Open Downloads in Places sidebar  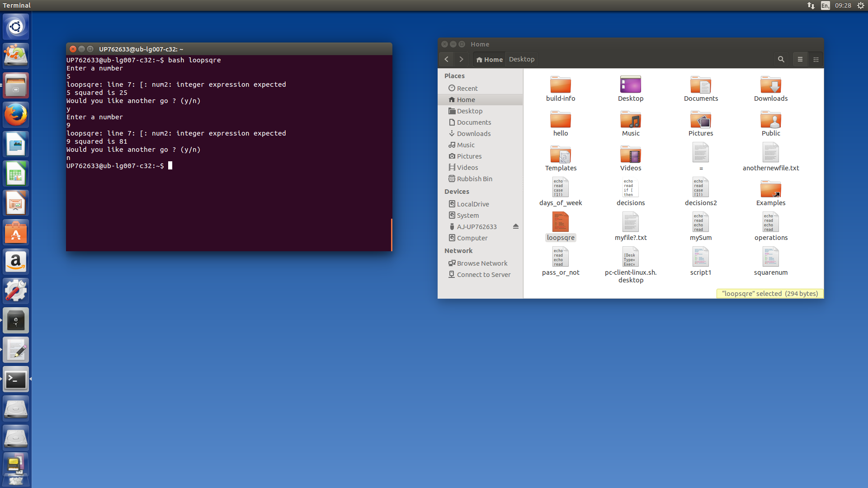click(480, 134)
